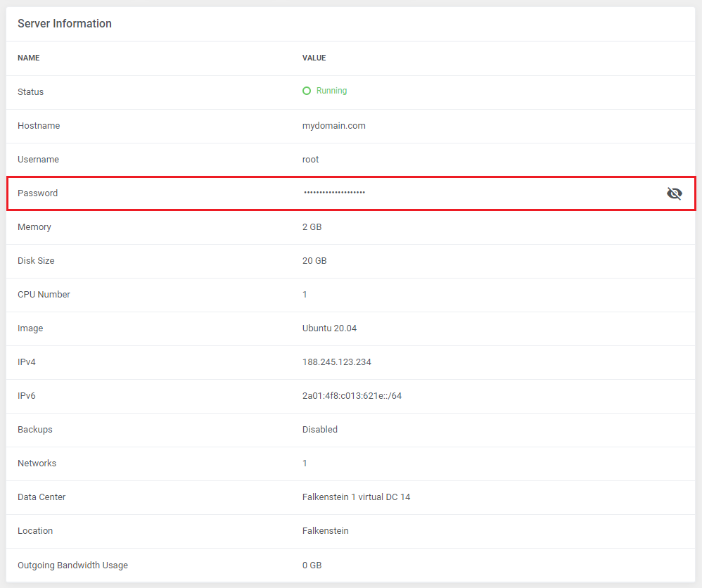This screenshot has width=702, height=588.
Task: Click the VALUE column header
Action: pos(314,58)
